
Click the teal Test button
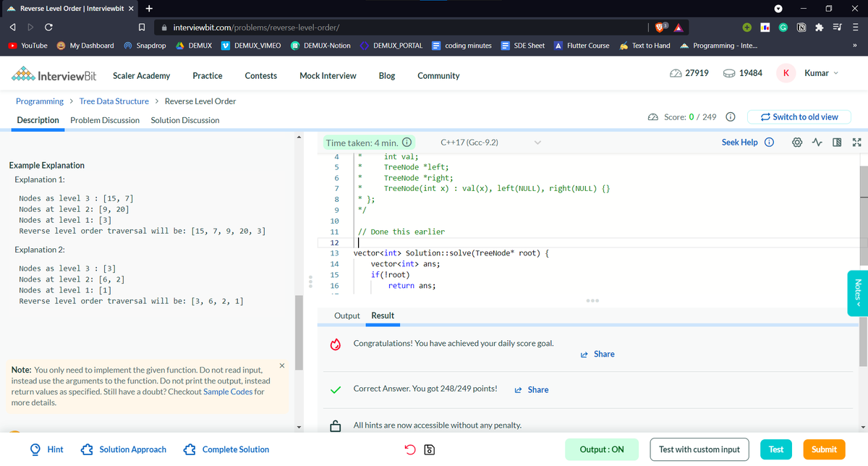click(x=776, y=449)
